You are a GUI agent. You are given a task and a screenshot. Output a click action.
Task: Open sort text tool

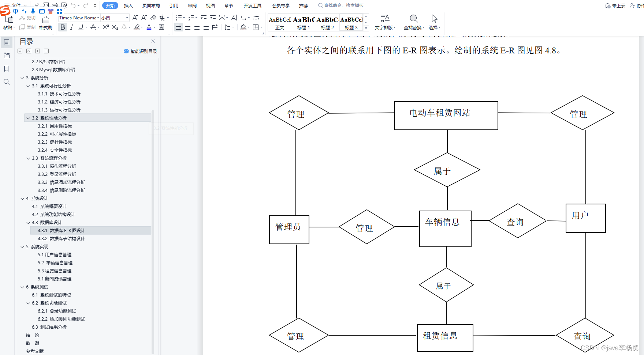[x=234, y=18]
